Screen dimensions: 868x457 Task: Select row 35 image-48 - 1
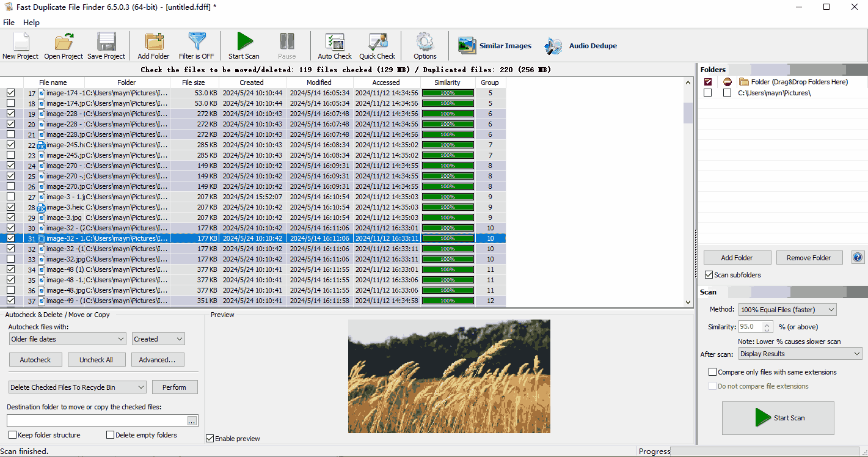tap(253, 280)
